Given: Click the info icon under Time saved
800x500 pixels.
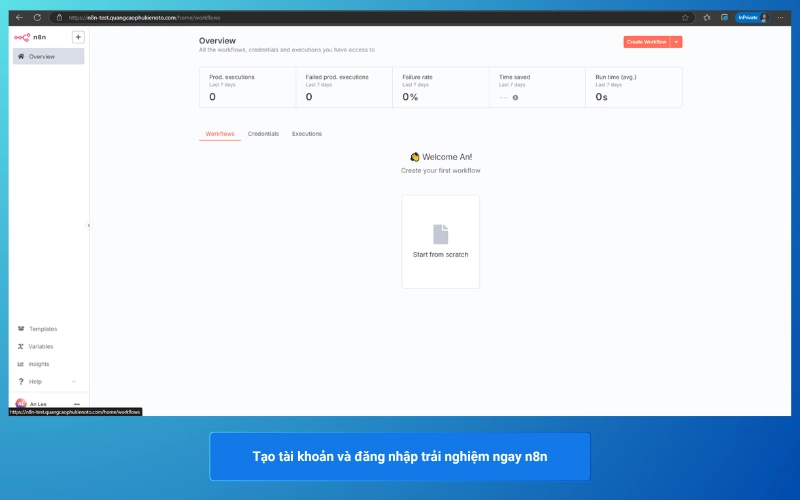Looking at the screenshot, I should click(x=516, y=97).
